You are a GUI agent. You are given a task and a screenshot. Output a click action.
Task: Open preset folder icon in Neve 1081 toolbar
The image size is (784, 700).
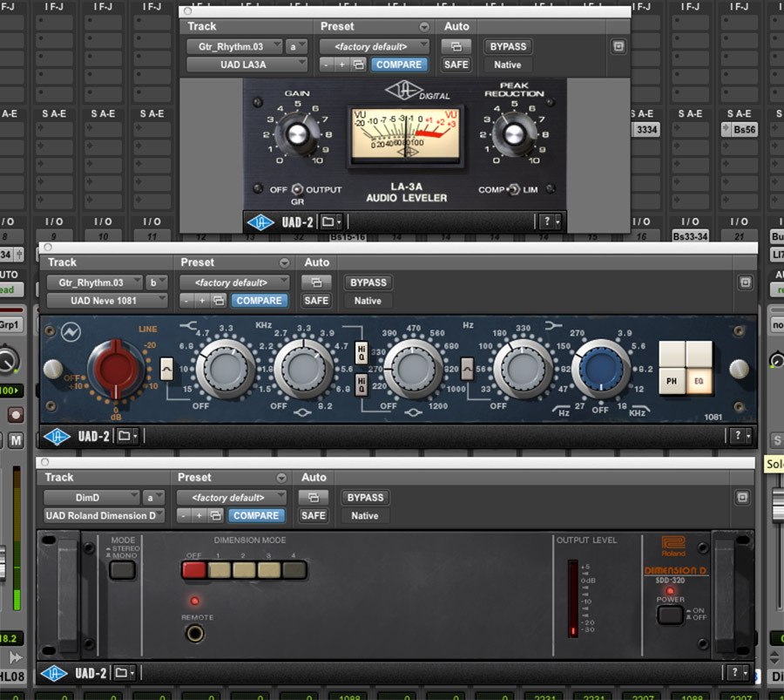(x=127, y=437)
